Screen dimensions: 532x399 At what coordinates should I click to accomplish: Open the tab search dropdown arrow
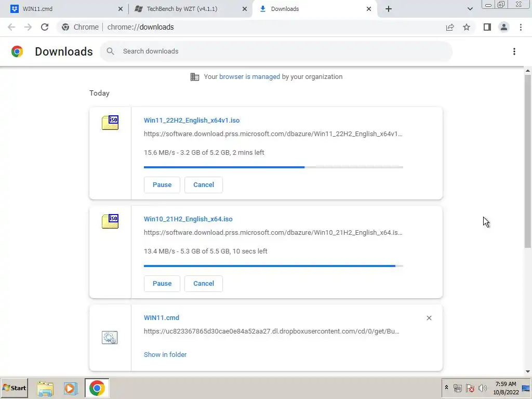point(470,9)
